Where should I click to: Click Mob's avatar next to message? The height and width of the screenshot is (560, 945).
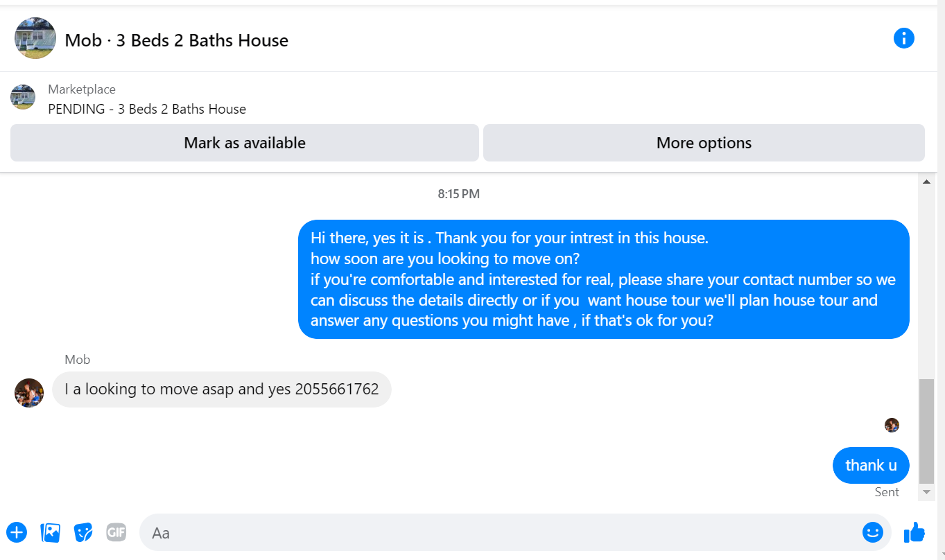(x=29, y=393)
